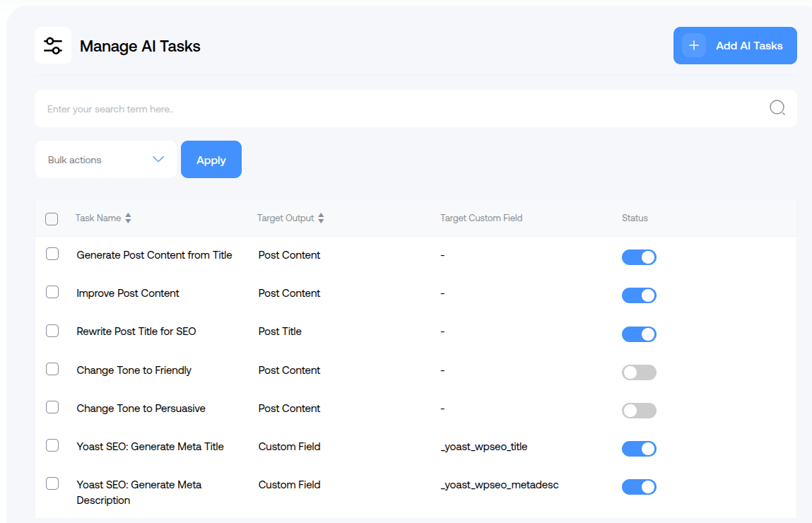Sort by Target Output arrows icon
Image resolution: width=812 pixels, height=523 pixels.
tap(321, 218)
